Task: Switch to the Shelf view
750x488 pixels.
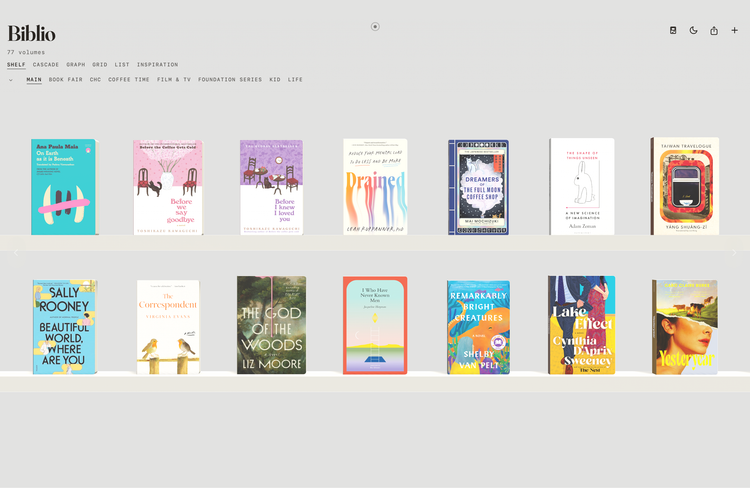Action: coord(16,65)
